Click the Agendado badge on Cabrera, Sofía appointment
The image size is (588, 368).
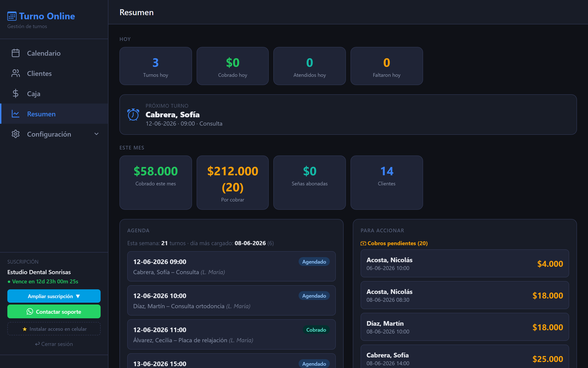314,262
